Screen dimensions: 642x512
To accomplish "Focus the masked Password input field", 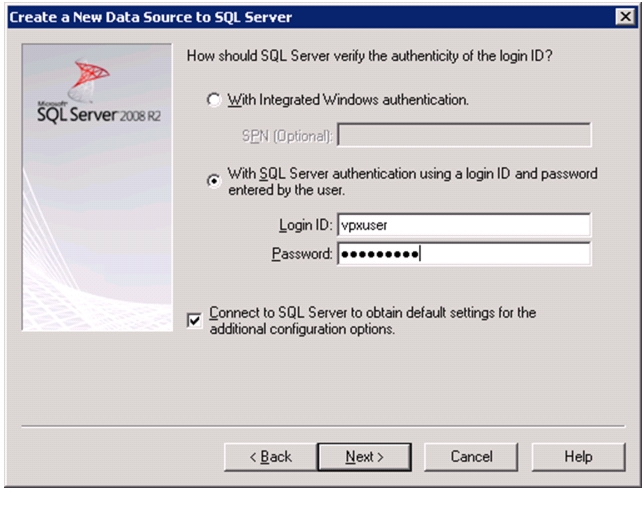I will [x=464, y=254].
